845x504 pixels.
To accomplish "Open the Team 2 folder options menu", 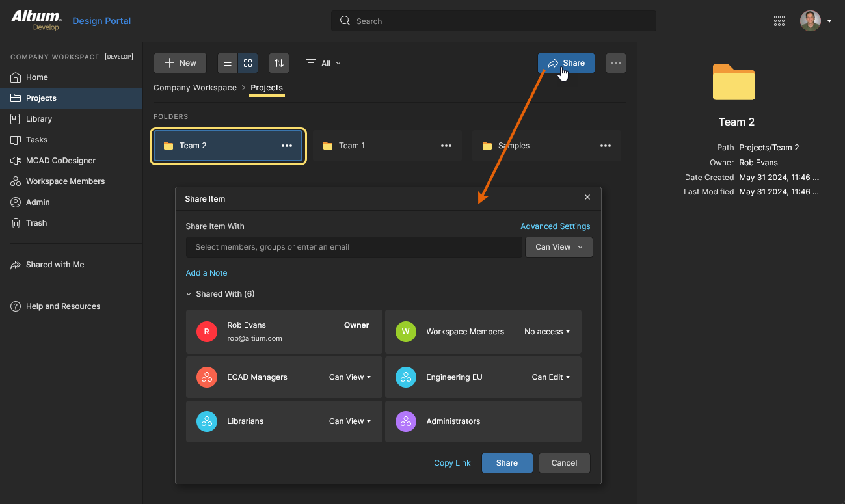I will (x=287, y=146).
